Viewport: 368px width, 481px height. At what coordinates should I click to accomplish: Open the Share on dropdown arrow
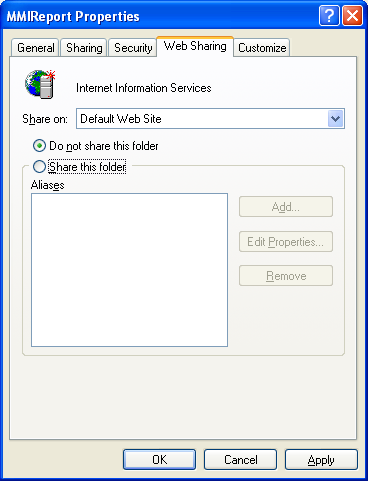click(x=335, y=119)
